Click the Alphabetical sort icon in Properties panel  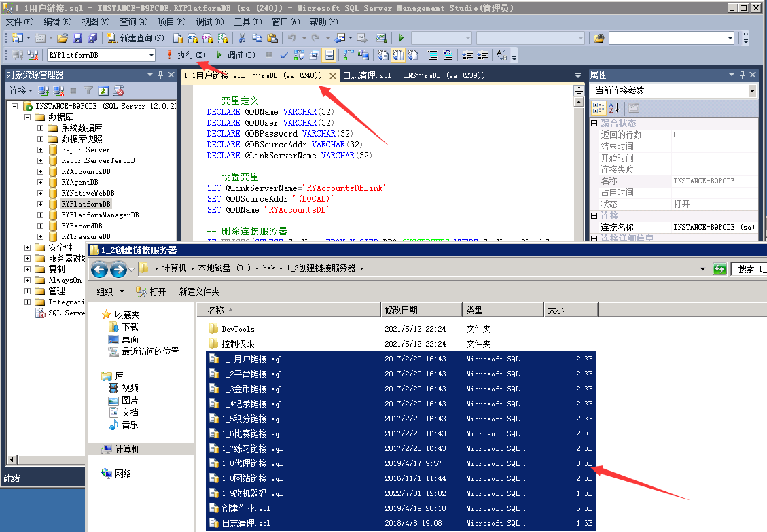tap(614, 107)
